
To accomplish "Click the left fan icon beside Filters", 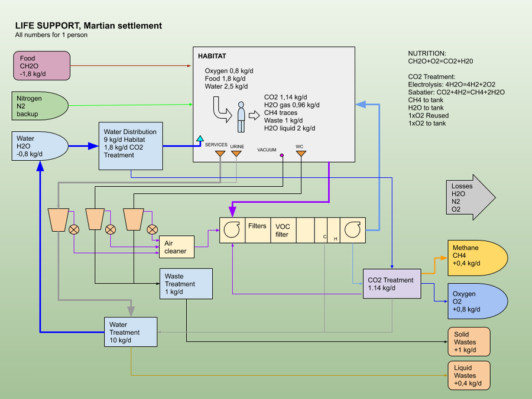I will (x=231, y=230).
